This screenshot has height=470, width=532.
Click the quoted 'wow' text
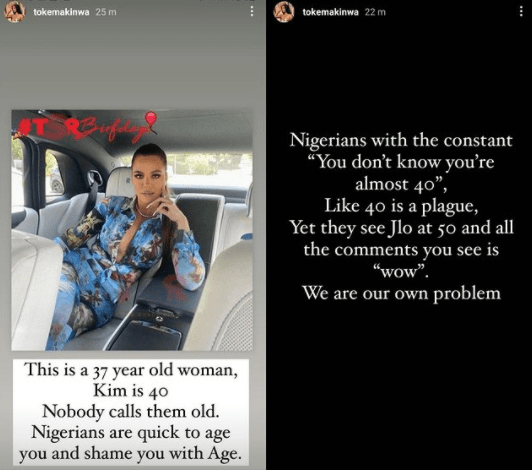tap(401, 271)
